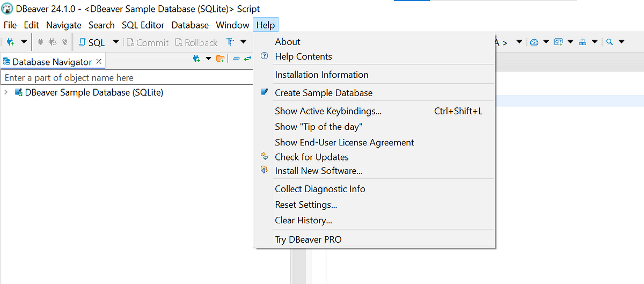Open the dropdown arrow beside the SQL button
Screen dimensions: 644x284
coord(115,42)
